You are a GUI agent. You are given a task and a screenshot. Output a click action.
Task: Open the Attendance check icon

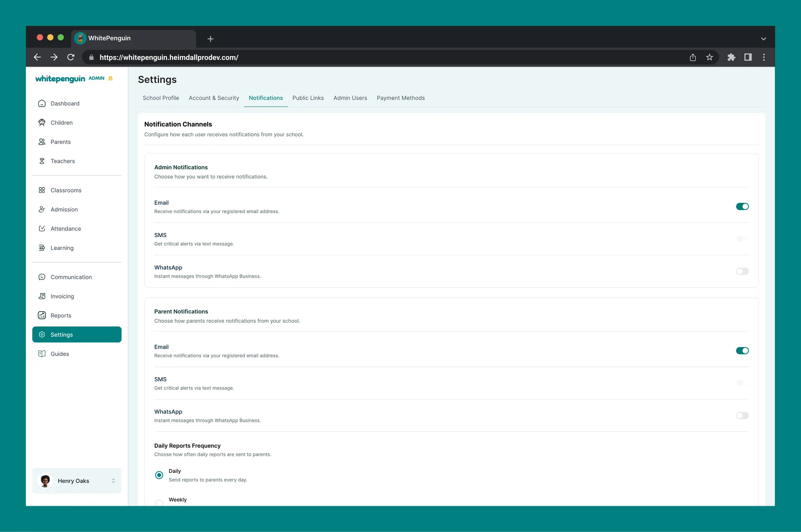coord(42,228)
